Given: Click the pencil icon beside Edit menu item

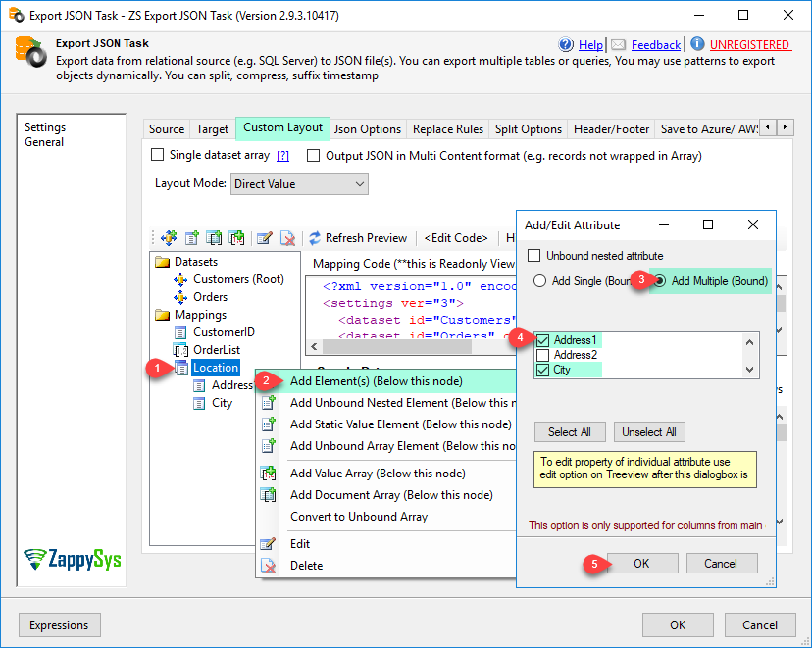Looking at the screenshot, I should [x=268, y=544].
